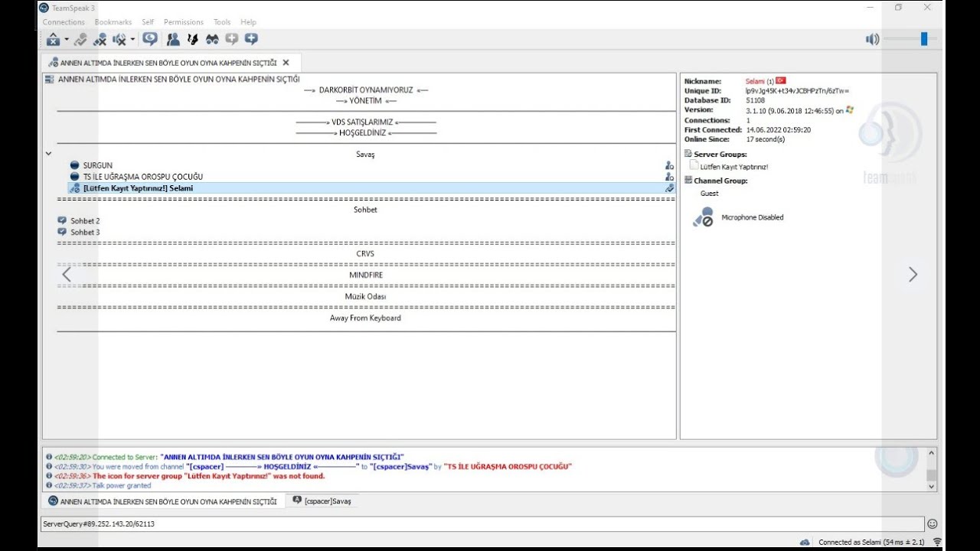Click the volume speaker icon
The height and width of the screenshot is (551, 980).
(872, 39)
